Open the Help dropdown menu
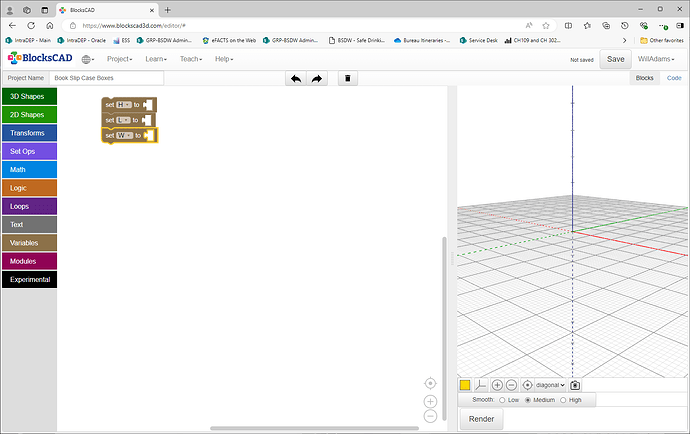The width and height of the screenshot is (690, 434). tap(224, 59)
